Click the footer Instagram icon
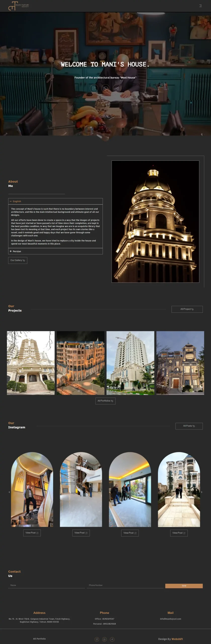 click(97, 639)
